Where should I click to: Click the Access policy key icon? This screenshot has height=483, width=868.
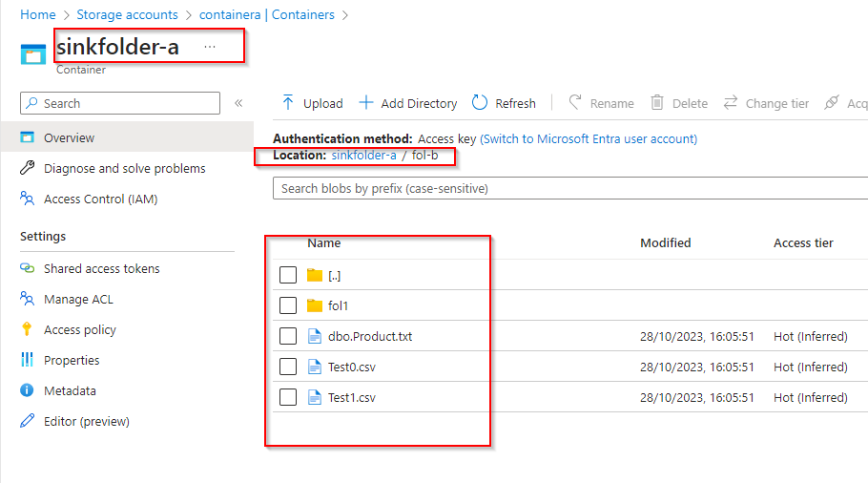click(x=27, y=329)
